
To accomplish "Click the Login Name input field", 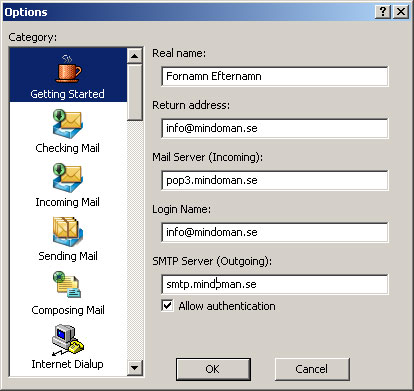I will pyautogui.click(x=275, y=232).
